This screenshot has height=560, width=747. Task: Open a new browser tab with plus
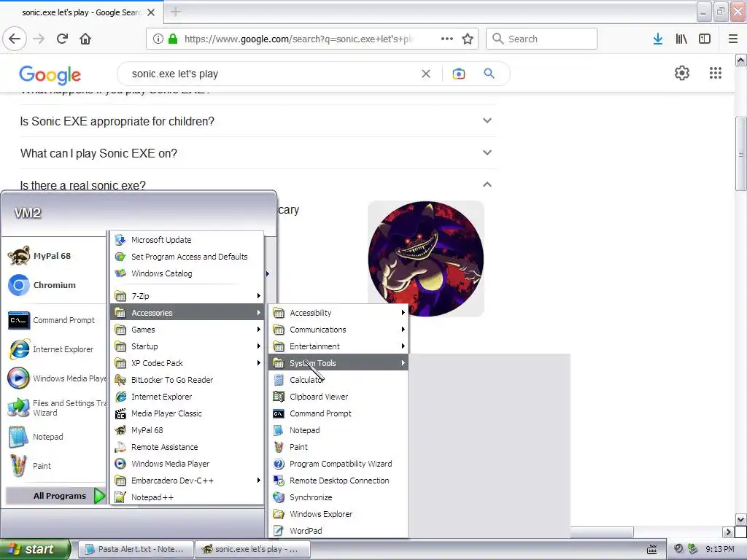point(176,12)
